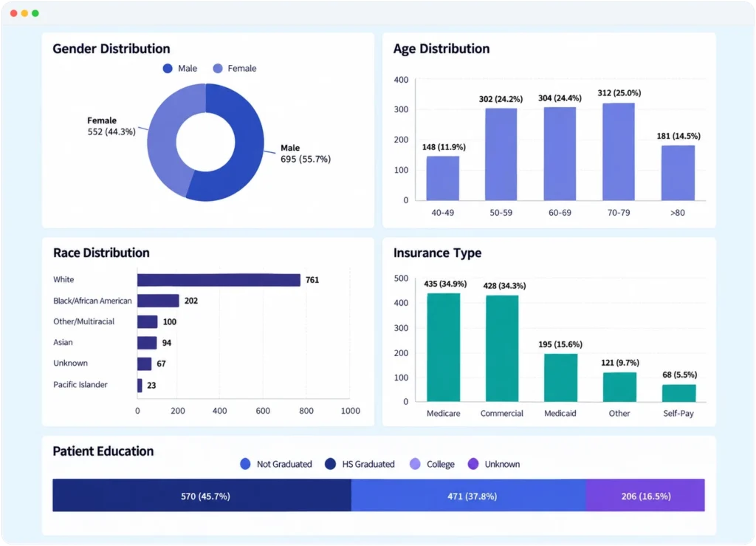Viewport: 756px width, 546px height.
Task: Click the 552 (44.3%) Female label
Action: point(111,132)
